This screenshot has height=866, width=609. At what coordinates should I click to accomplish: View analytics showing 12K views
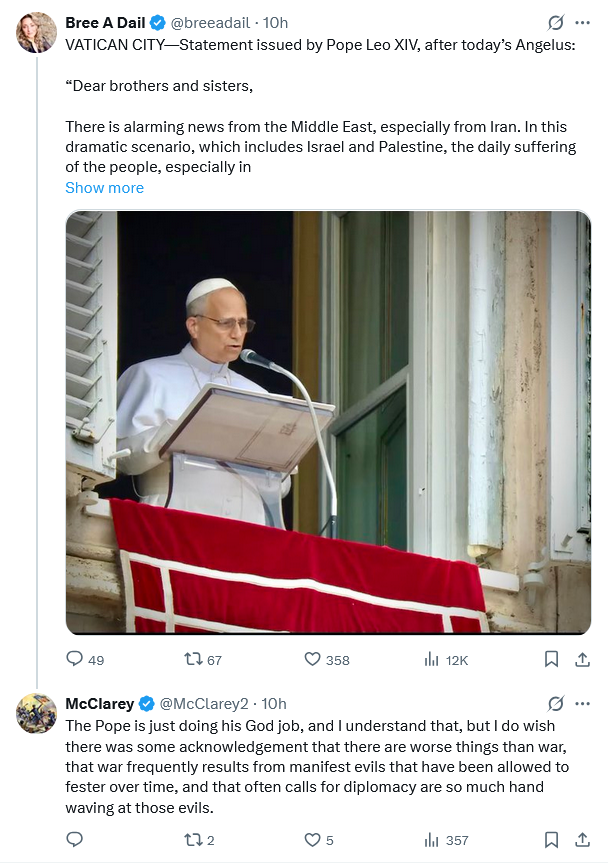pyautogui.click(x=432, y=659)
